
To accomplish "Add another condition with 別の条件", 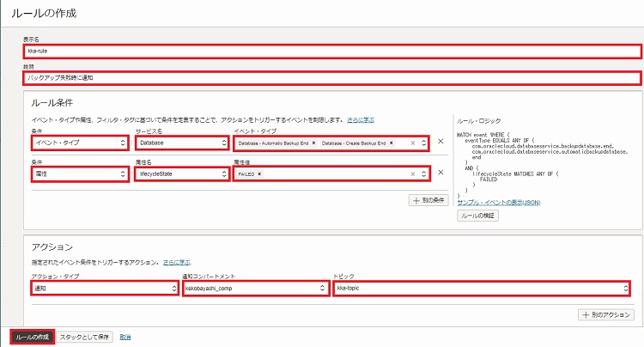I will click(428, 200).
